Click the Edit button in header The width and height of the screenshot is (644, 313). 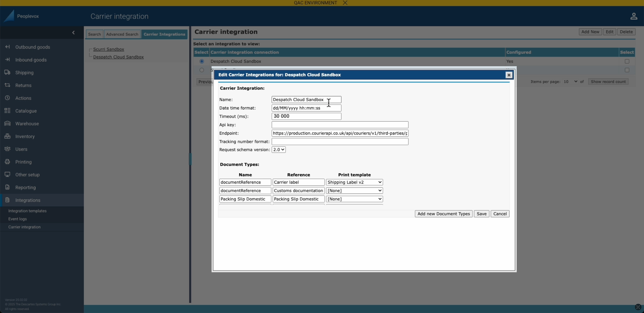tap(609, 32)
